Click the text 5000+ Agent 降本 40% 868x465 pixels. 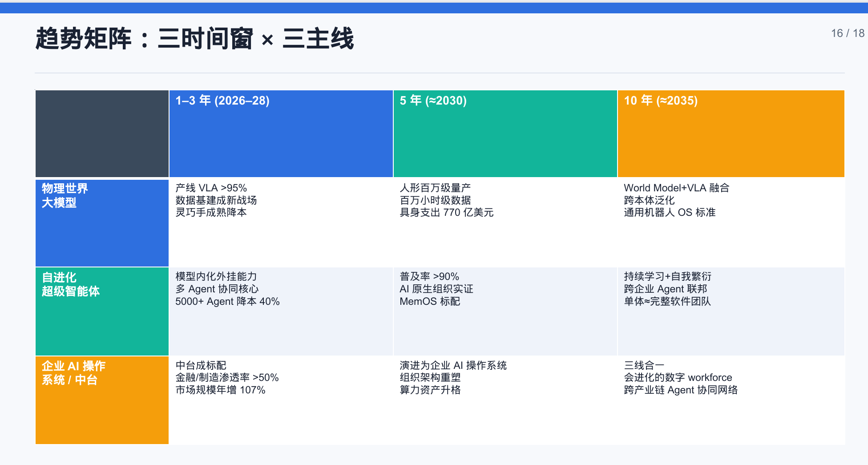click(x=227, y=301)
